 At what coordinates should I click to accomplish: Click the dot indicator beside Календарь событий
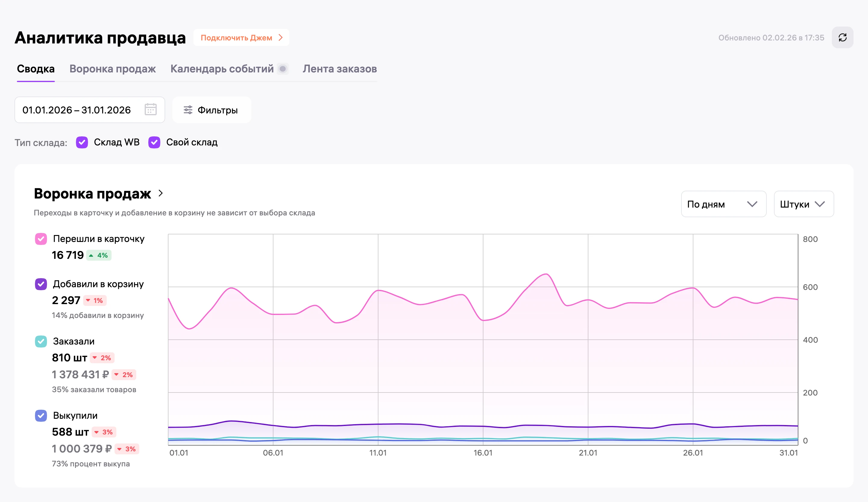tap(283, 69)
